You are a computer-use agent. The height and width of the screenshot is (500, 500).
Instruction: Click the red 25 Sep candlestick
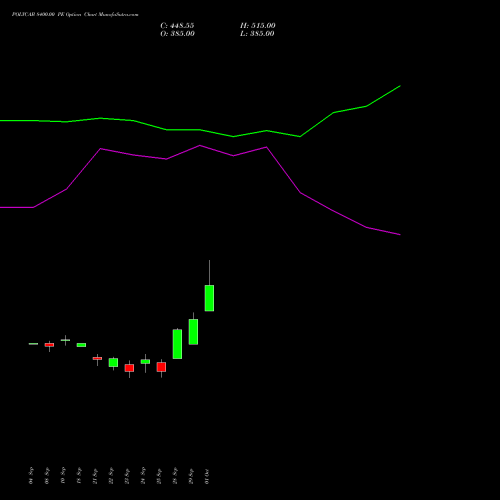click(x=161, y=367)
